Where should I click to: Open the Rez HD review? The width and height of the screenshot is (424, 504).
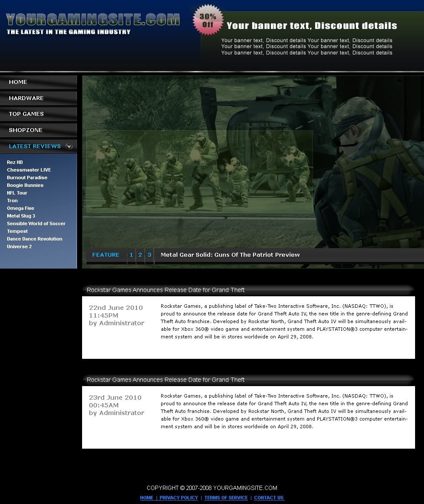click(x=15, y=162)
